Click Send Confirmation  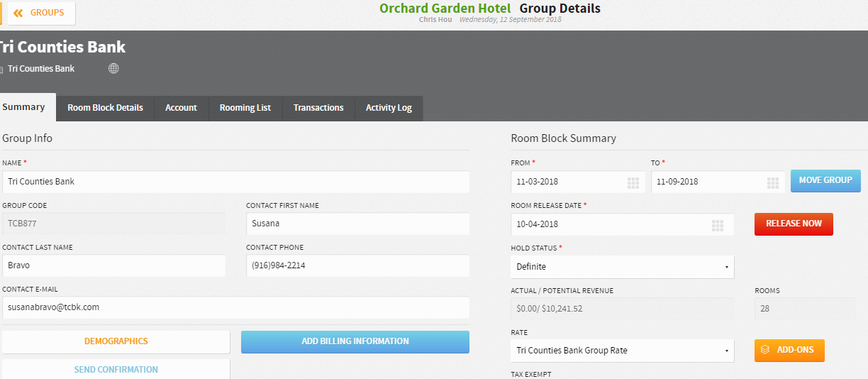click(x=116, y=369)
